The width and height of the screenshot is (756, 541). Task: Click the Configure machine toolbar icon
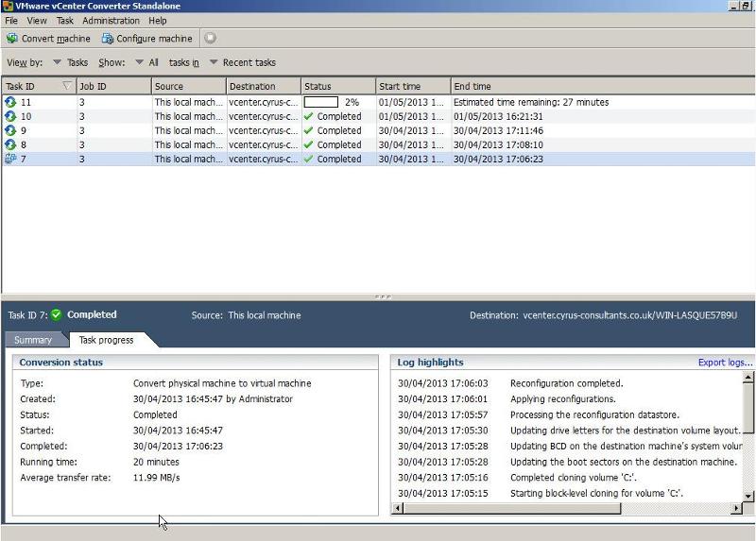click(107, 38)
